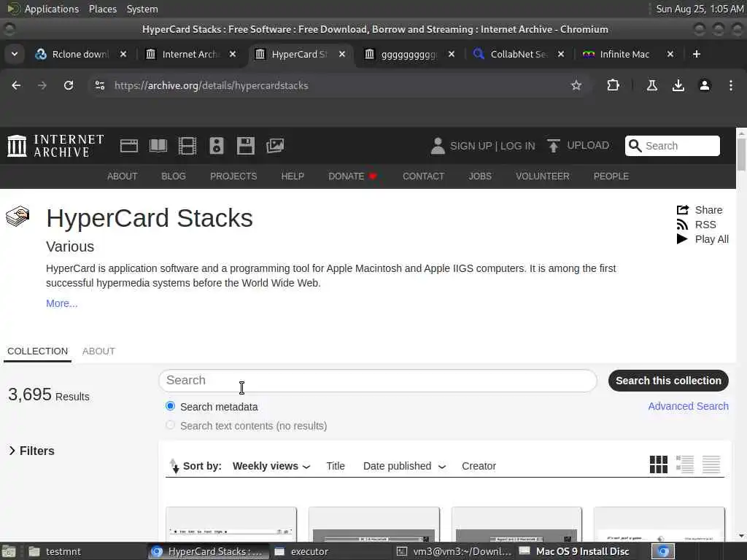Click the Upload arrow icon
Image resolution: width=747 pixels, height=560 pixels.
tap(553, 146)
